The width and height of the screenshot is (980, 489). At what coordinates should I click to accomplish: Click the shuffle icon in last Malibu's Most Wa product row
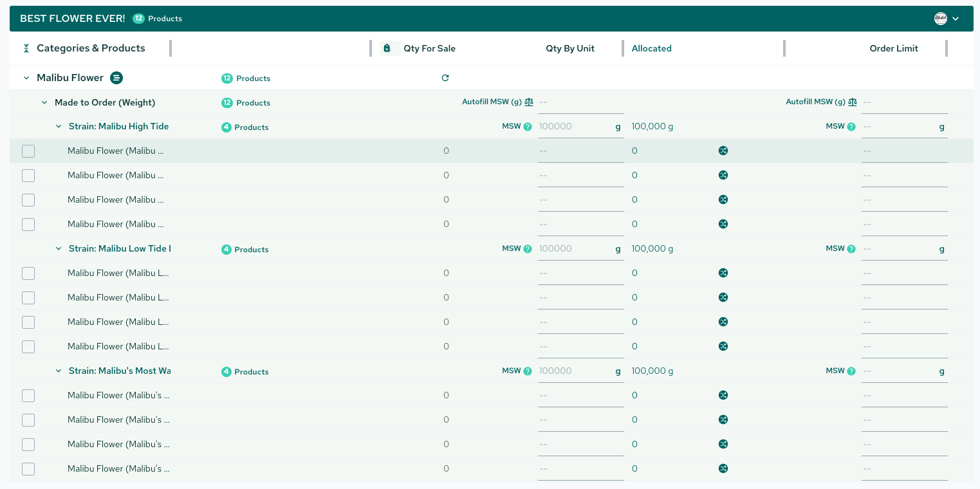pyautogui.click(x=723, y=468)
